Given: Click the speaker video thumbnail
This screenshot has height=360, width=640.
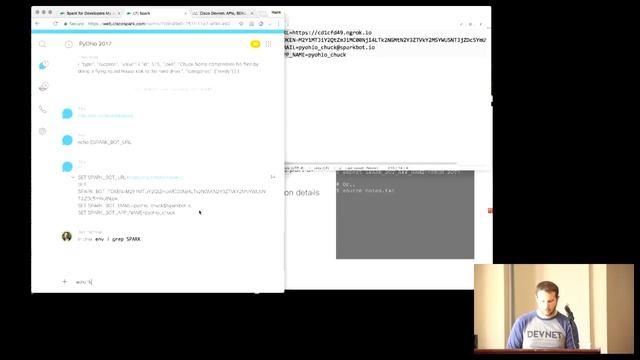Looking at the screenshot, I should 554,309.
